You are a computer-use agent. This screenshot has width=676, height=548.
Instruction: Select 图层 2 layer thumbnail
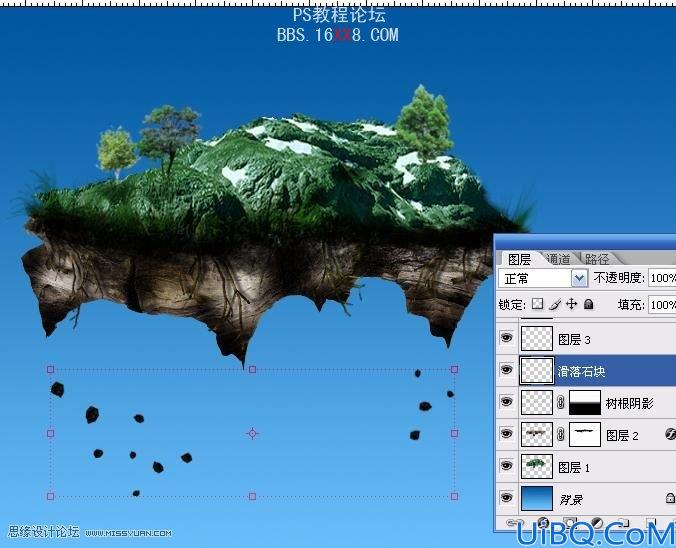pyautogui.click(x=537, y=434)
